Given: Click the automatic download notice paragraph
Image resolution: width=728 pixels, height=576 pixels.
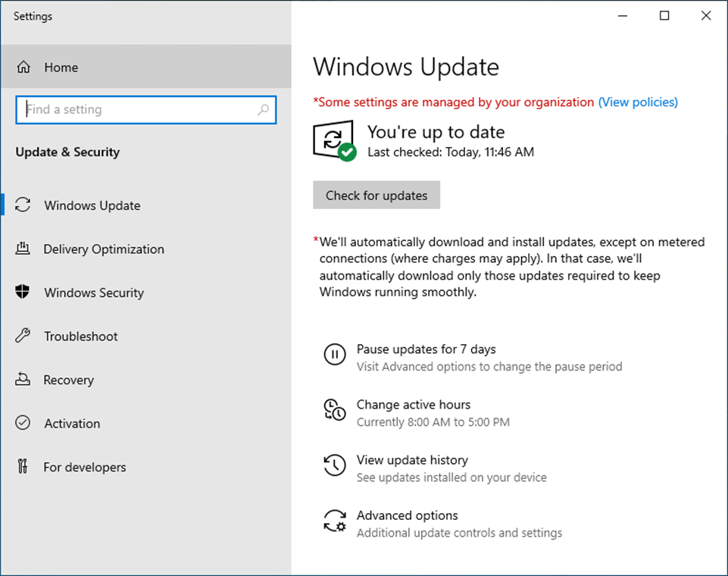Looking at the screenshot, I should tap(510, 267).
